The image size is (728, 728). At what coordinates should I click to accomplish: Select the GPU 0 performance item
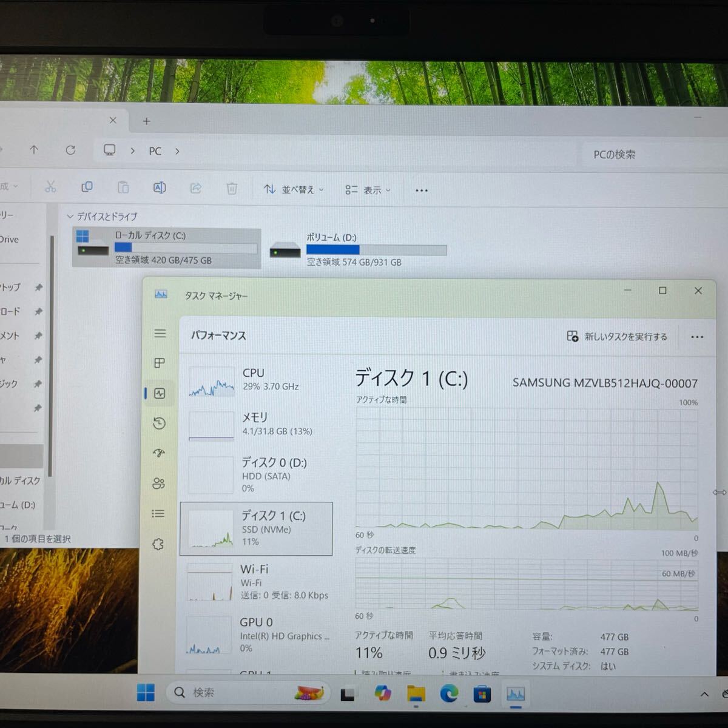[x=257, y=635]
